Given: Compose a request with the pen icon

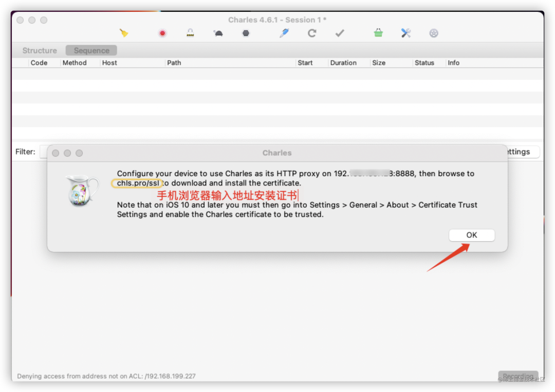Looking at the screenshot, I should pyautogui.click(x=284, y=33).
